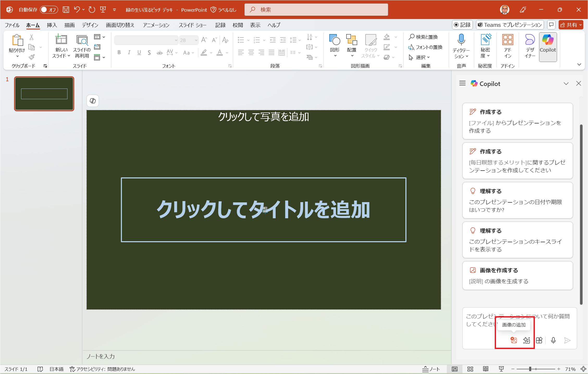Expand the Quick Access Toolbar customization arrow
Viewport: 588px width, 374px height.
(x=114, y=10)
